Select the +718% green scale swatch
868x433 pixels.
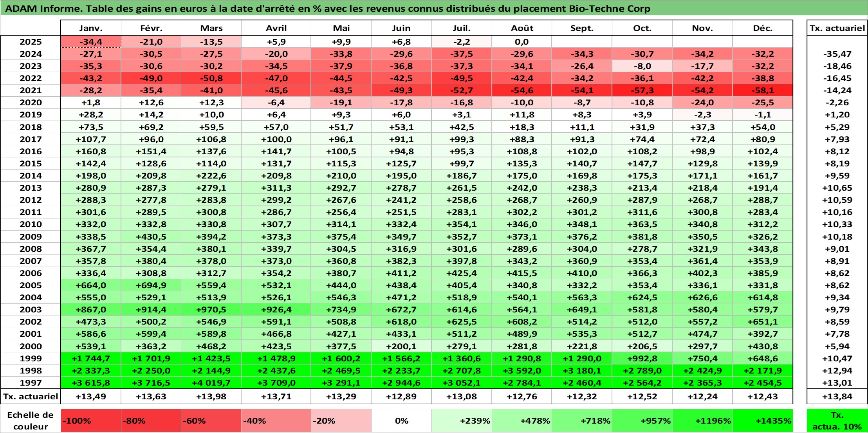pyautogui.click(x=582, y=421)
